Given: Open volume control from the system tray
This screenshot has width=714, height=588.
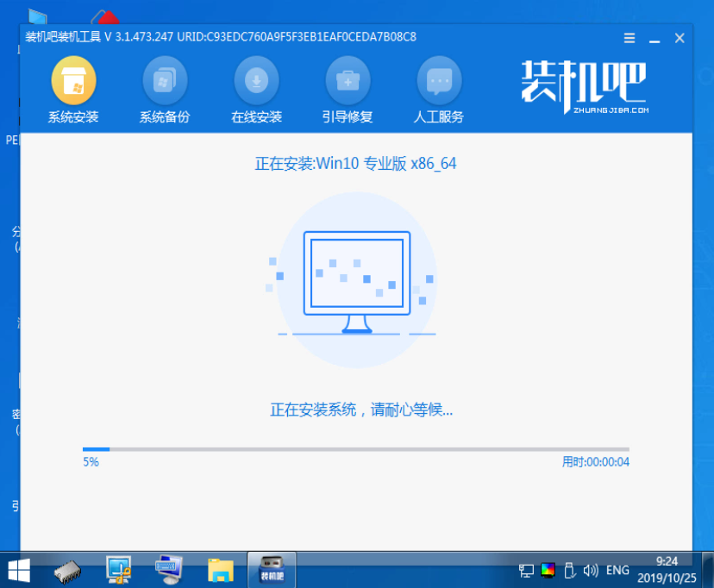Looking at the screenshot, I should [592, 570].
